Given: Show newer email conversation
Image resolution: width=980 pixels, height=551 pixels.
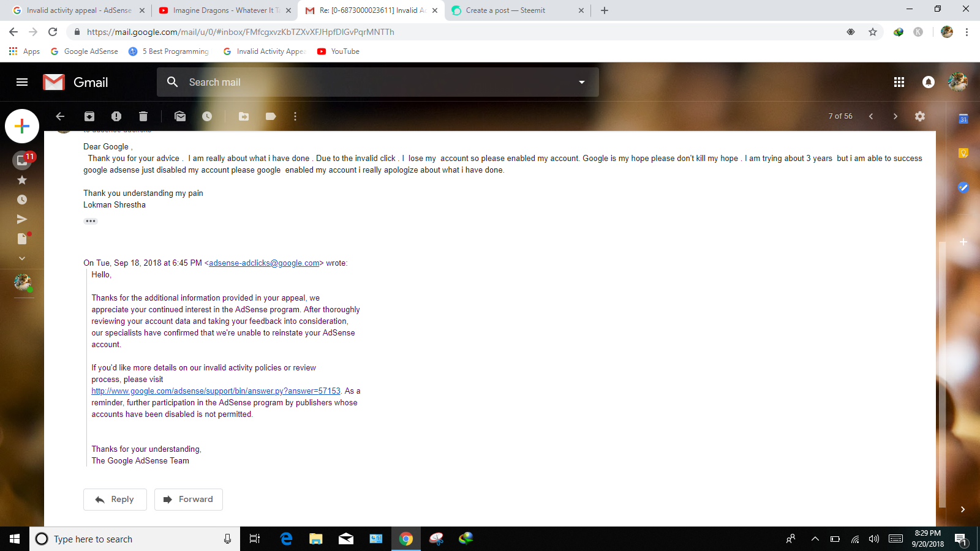Looking at the screenshot, I should pyautogui.click(x=871, y=116).
